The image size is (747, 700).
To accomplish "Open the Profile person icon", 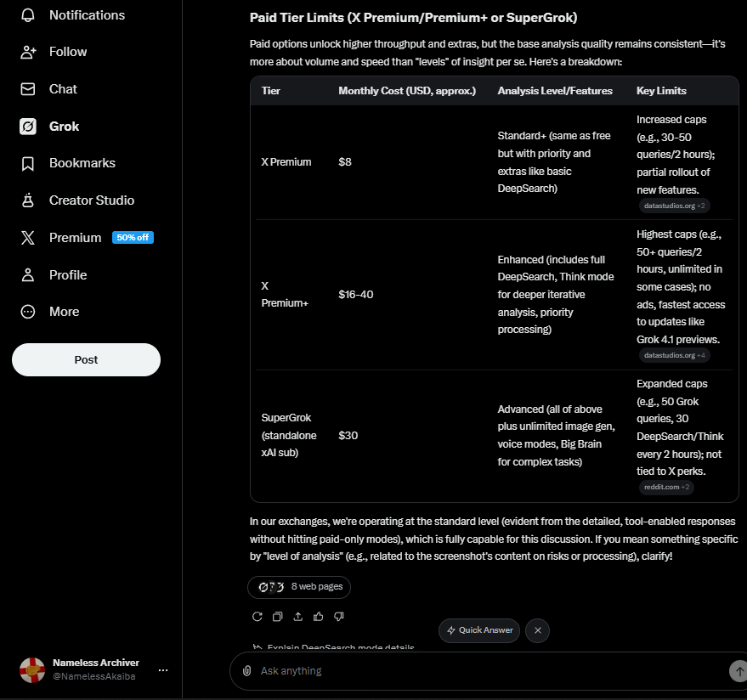I will [28, 274].
